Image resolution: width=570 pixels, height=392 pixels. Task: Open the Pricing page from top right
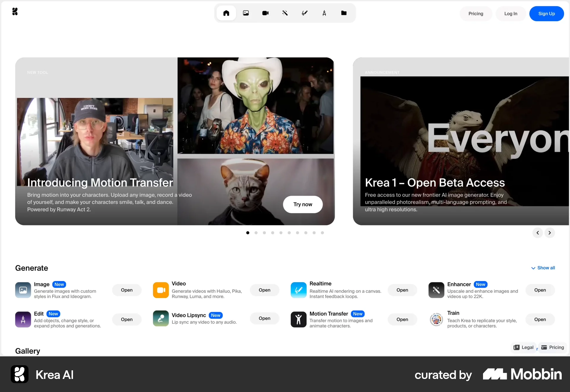pos(476,13)
